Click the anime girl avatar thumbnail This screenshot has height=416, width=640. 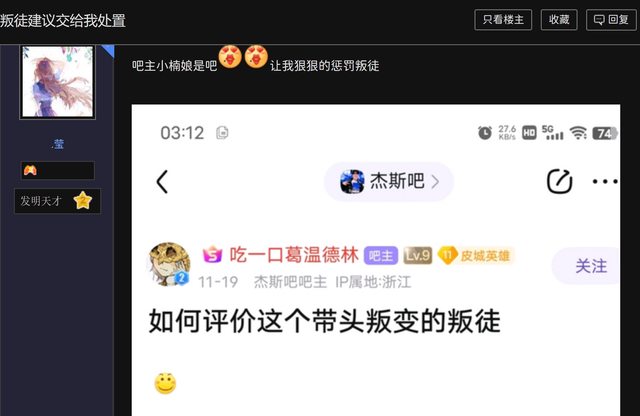58,82
